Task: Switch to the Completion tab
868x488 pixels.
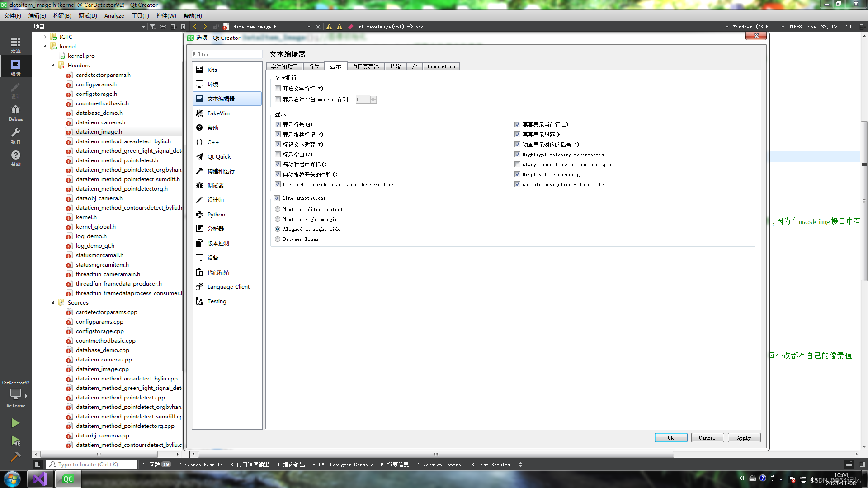Action: pos(441,66)
